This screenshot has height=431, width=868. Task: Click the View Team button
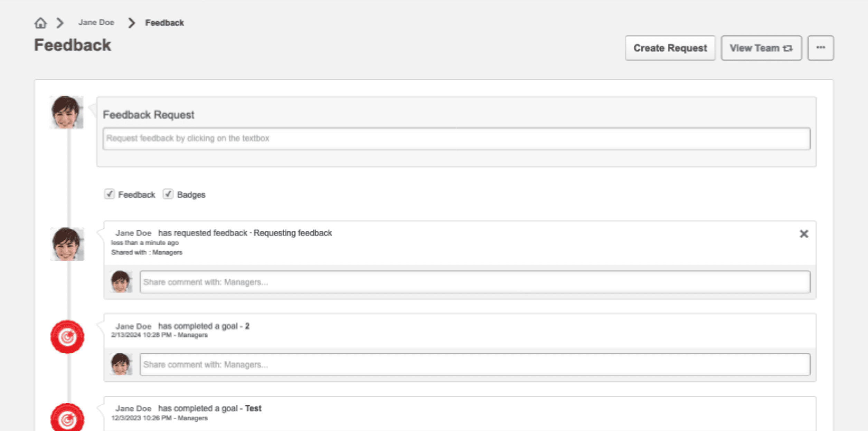(x=761, y=48)
